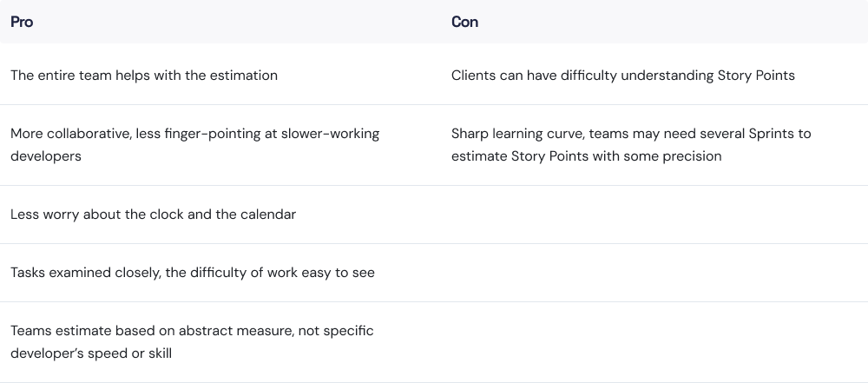Click the "Con" column header
This screenshot has height=383, width=868.
464,22
